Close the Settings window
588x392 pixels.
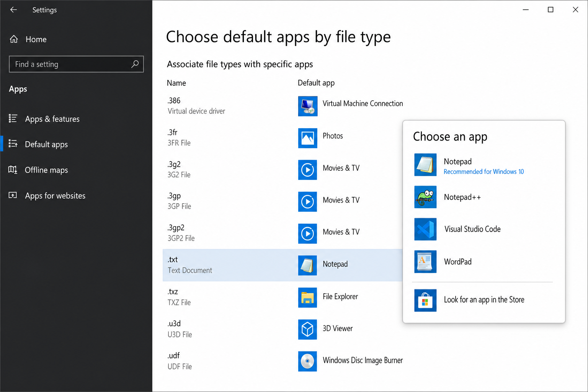[575, 10]
